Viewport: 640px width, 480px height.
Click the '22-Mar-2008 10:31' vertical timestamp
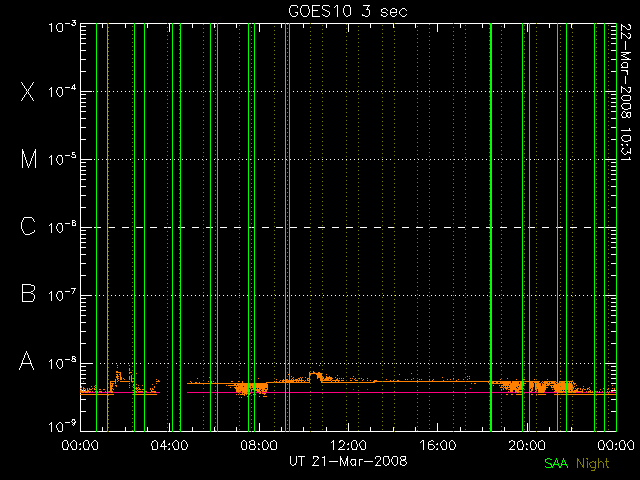(626, 92)
